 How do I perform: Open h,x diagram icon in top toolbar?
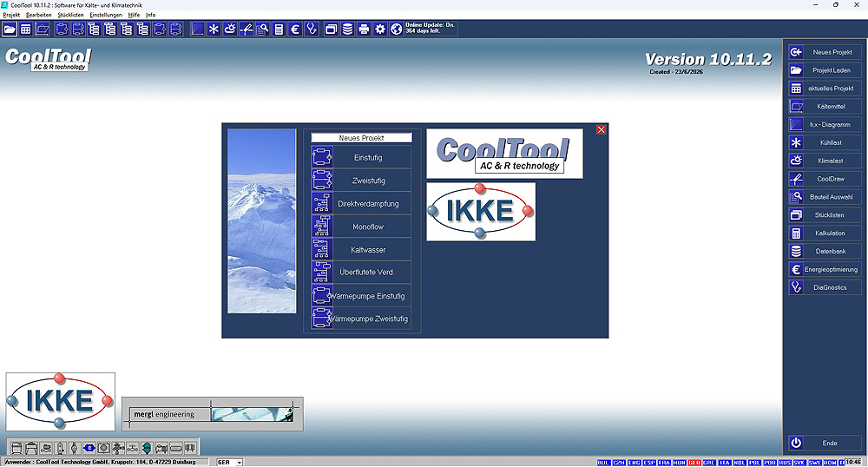pyautogui.click(x=197, y=30)
